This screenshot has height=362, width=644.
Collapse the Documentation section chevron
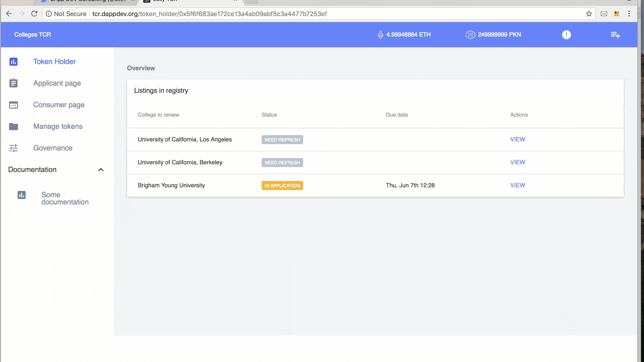click(x=101, y=170)
